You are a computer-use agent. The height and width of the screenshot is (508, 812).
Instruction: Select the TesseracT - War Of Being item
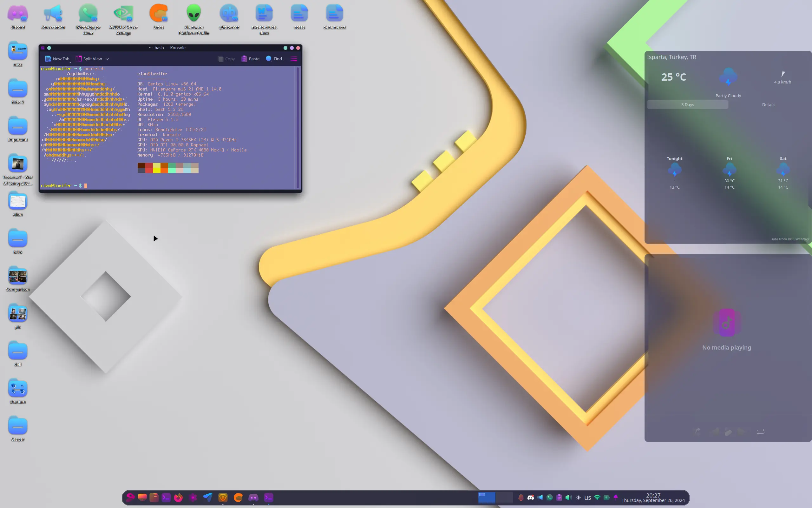pyautogui.click(x=18, y=170)
